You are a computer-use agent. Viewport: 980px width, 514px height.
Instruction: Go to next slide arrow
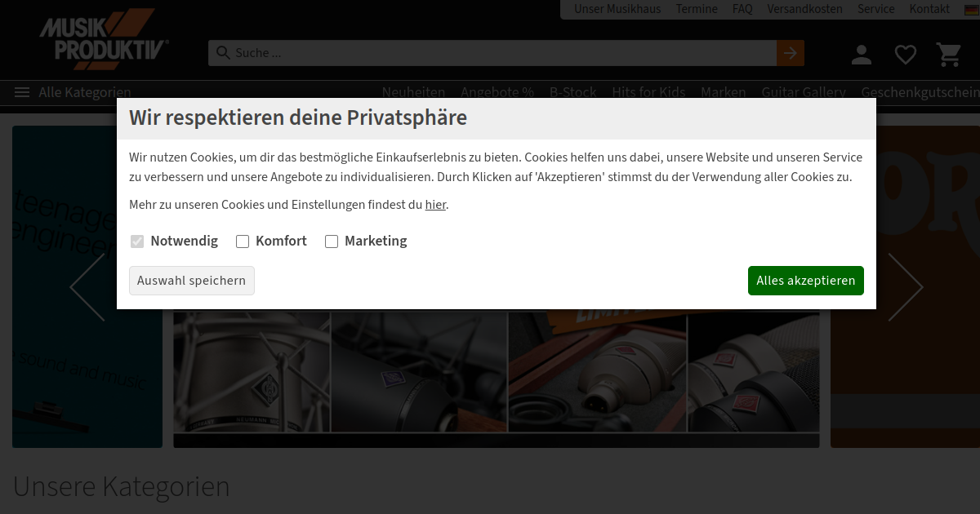pyautogui.click(x=906, y=287)
